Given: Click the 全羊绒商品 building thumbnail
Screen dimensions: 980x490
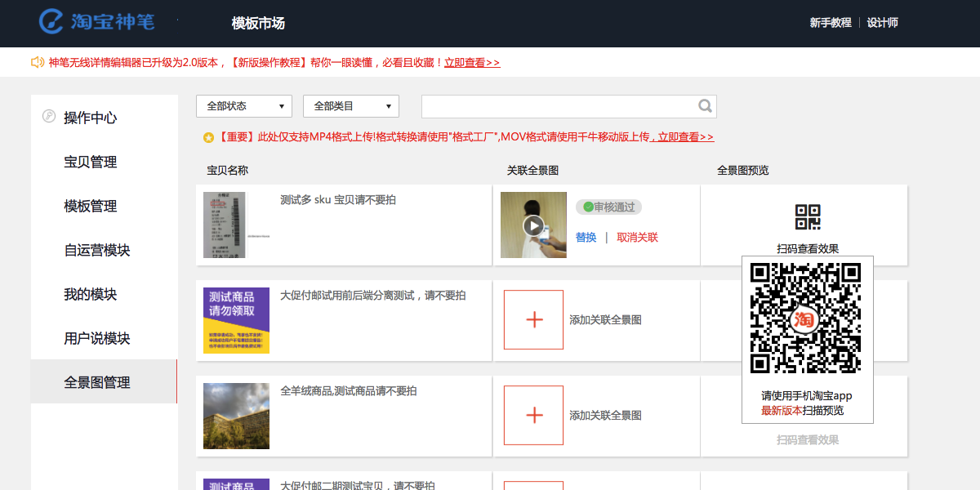Looking at the screenshot, I should (x=236, y=416).
